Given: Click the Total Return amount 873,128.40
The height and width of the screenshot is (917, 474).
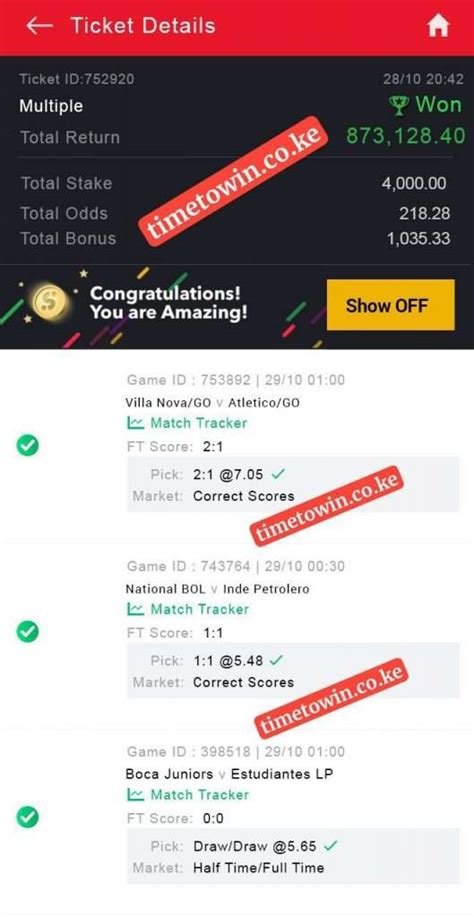Looking at the screenshot, I should [406, 136].
